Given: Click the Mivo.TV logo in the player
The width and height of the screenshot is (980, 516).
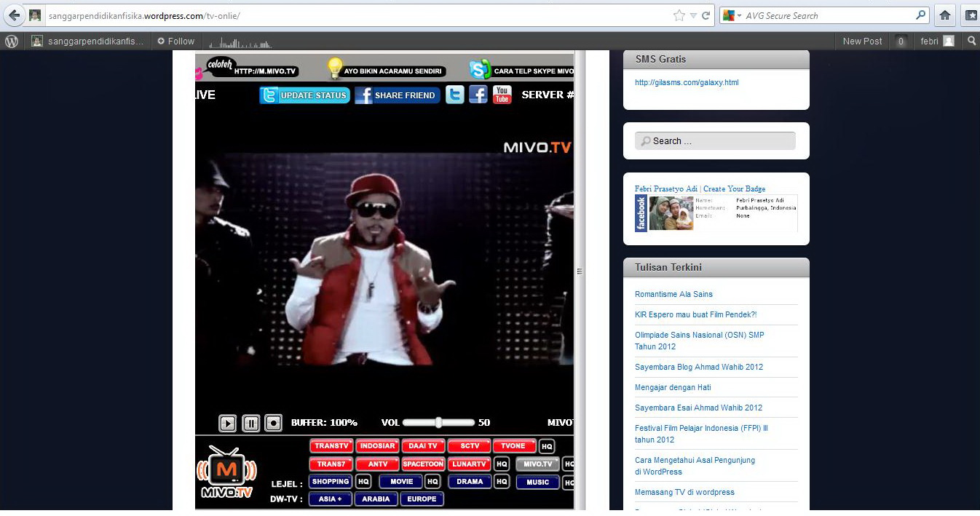Looking at the screenshot, I should coord(226,472).
